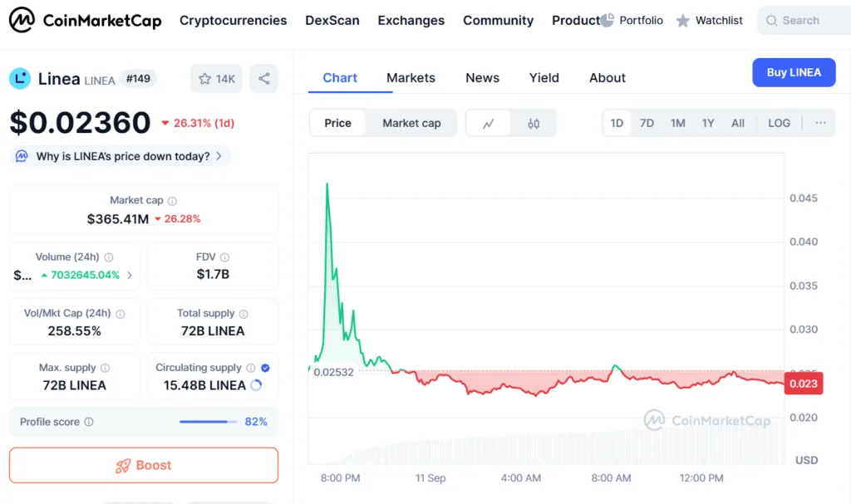Click the CoinMarketCap logo
The image size is (851, 504).
tap(83, 20)
